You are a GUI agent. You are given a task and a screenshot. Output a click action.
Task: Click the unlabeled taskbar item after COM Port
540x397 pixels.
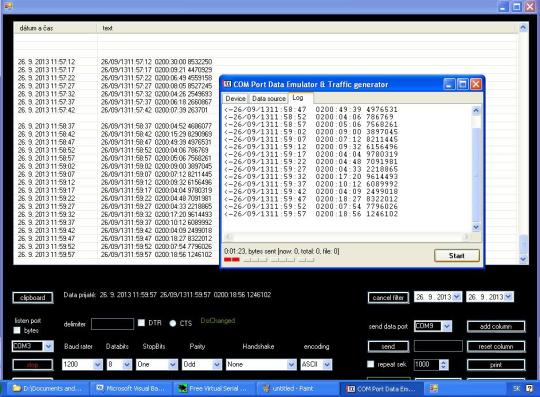434,389
